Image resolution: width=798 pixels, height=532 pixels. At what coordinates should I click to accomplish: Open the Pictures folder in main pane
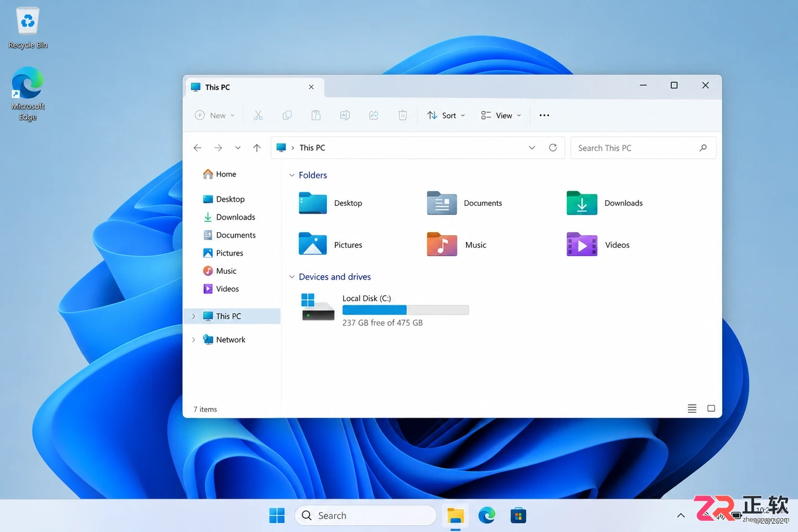331,244
